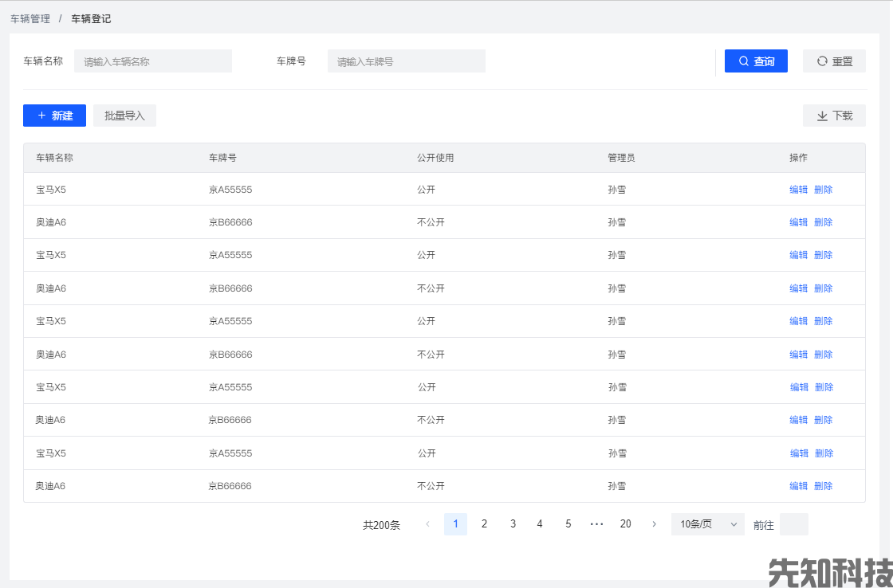Edit the seventh table row (宝马X5)
893x588 pixels.
pyautogui.click(x=799, y=387)
